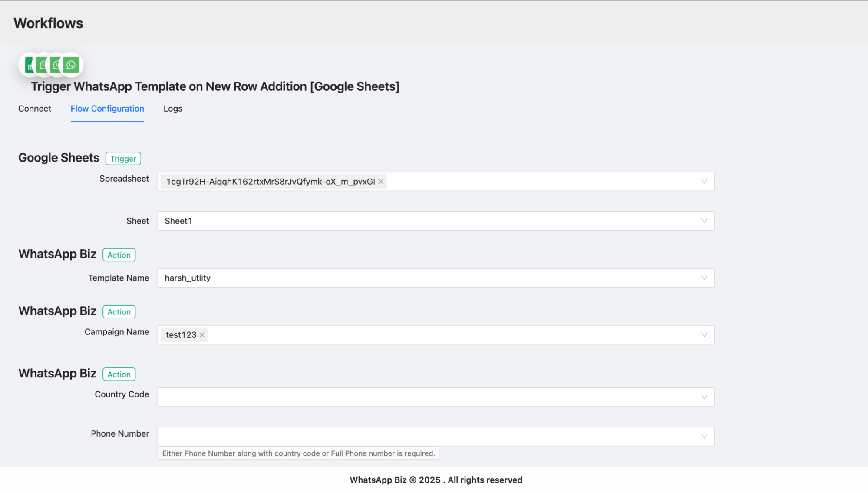
Task: Switch to the Connect tab
Action: [35, 109]
